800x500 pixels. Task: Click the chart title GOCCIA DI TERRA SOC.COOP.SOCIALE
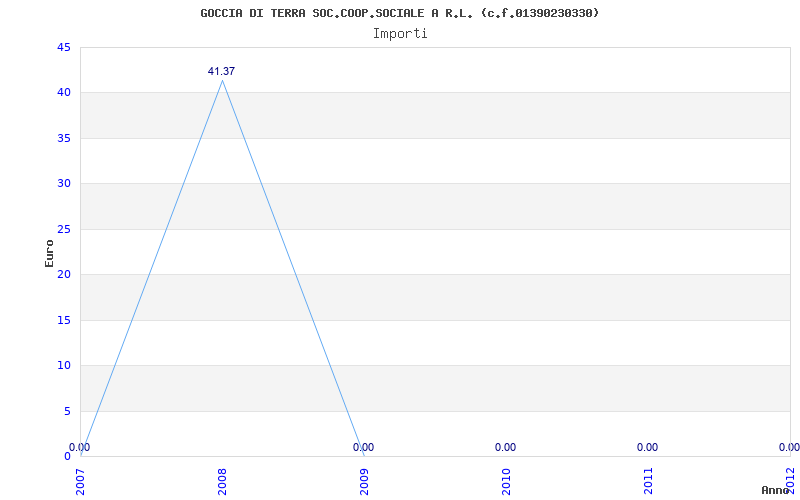pyautogui.click(x=399, y=13)
